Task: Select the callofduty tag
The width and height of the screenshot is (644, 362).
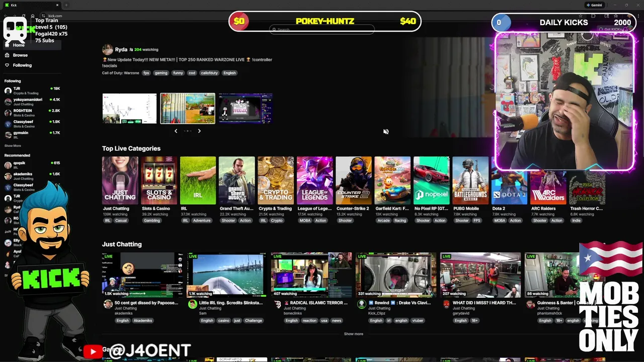Action: 209,73
